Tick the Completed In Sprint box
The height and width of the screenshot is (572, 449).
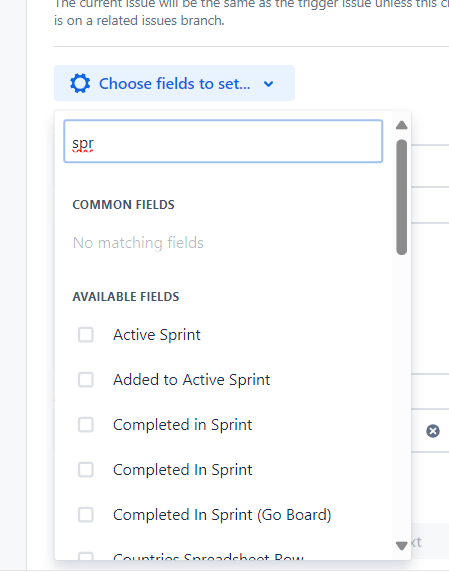(86, 470)
